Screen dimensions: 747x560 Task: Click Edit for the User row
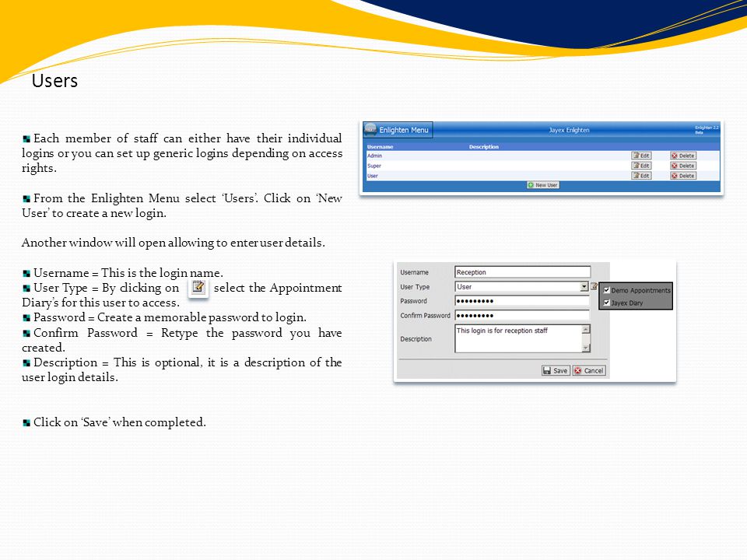(641, 176)
